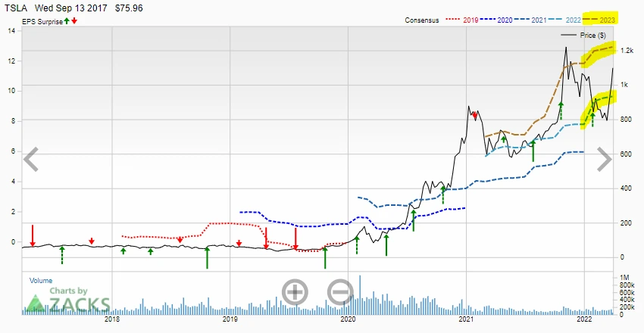Zoom in with the plus magnifier icon
The height and width of the screenshot is (333, 644).
pos(295,292)
